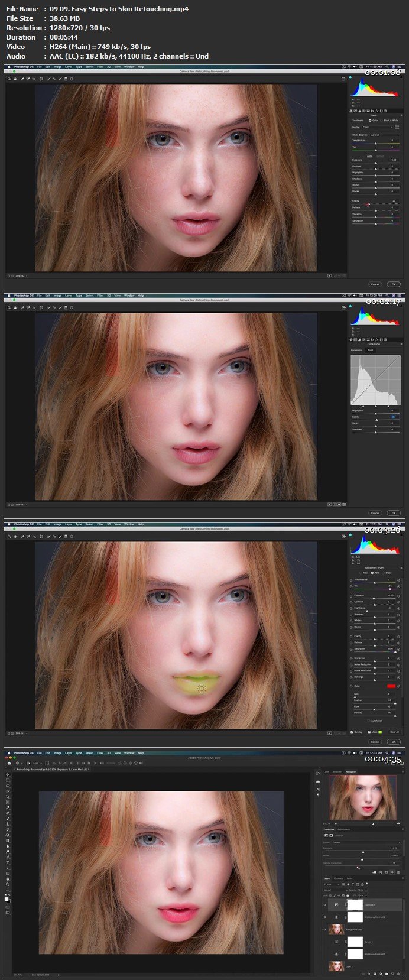Screen dimensions: 409x980
Task: Select the Type tool in the 00:04:35 Photoshop toolbar
Action: click(8, 862)
